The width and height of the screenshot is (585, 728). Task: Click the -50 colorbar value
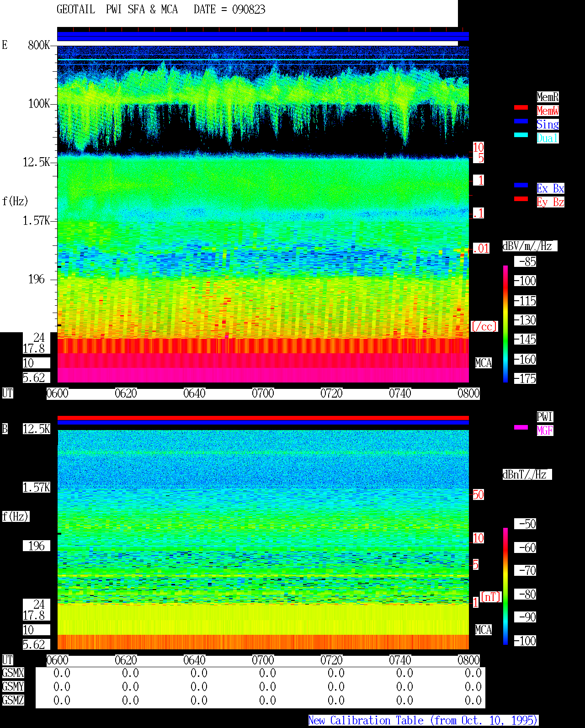(x=526, y=524)
